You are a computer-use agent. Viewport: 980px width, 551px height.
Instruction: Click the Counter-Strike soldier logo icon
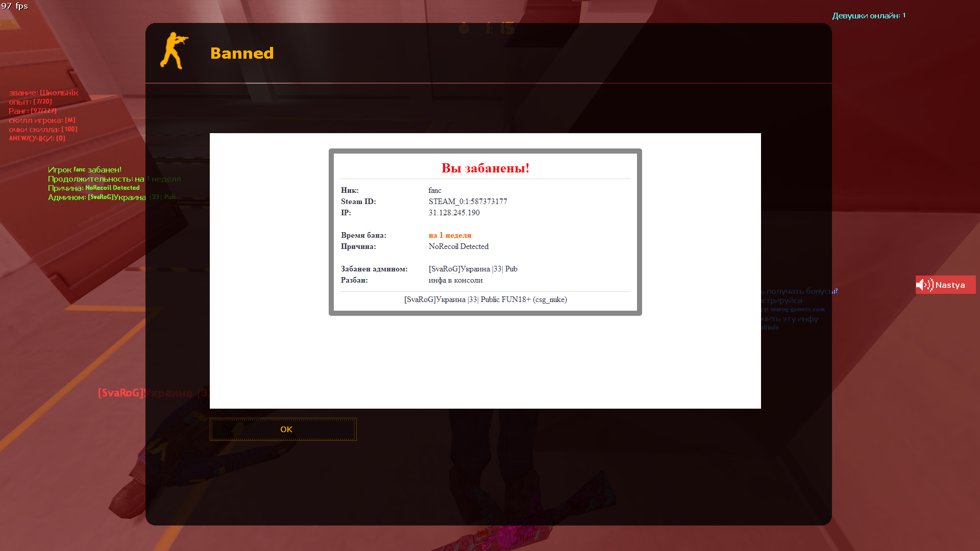tap(174, 51)
